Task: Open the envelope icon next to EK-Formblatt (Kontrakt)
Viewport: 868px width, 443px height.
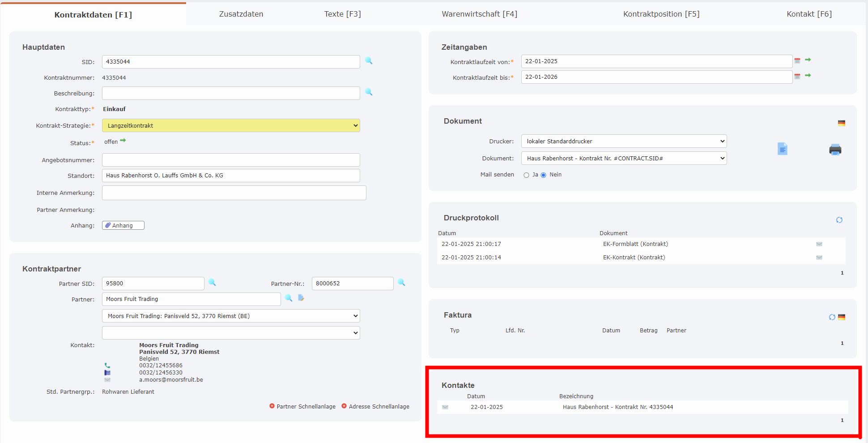Action: [x=819, y=244]
